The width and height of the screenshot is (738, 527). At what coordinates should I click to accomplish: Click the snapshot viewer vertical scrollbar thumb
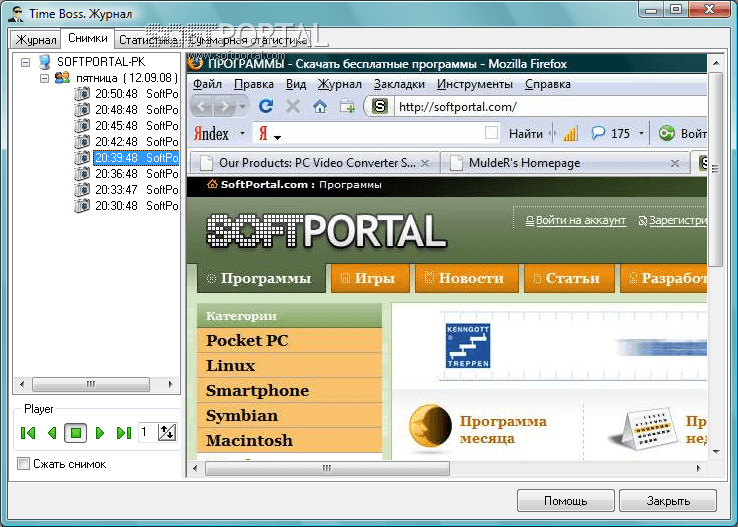click(x=716, y=169)
